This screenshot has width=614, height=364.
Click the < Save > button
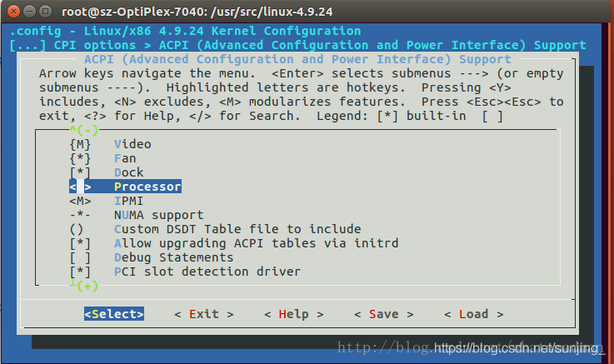coord(384,314)
